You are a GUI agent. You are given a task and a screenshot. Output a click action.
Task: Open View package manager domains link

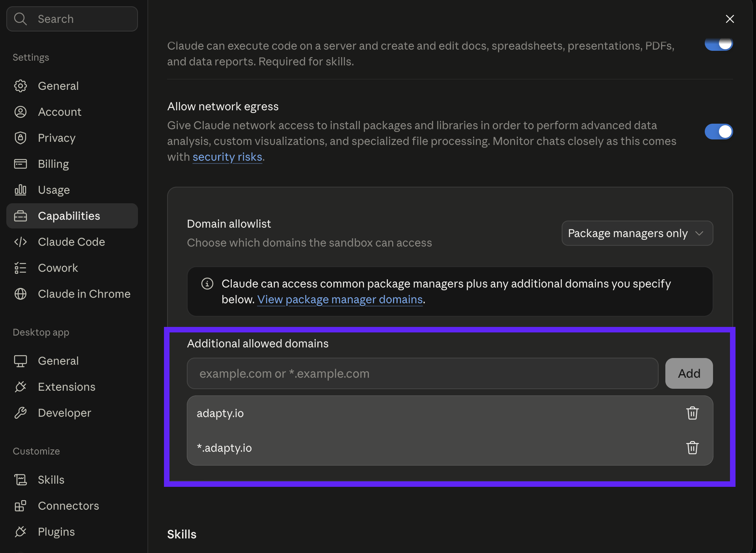(340, 299)
